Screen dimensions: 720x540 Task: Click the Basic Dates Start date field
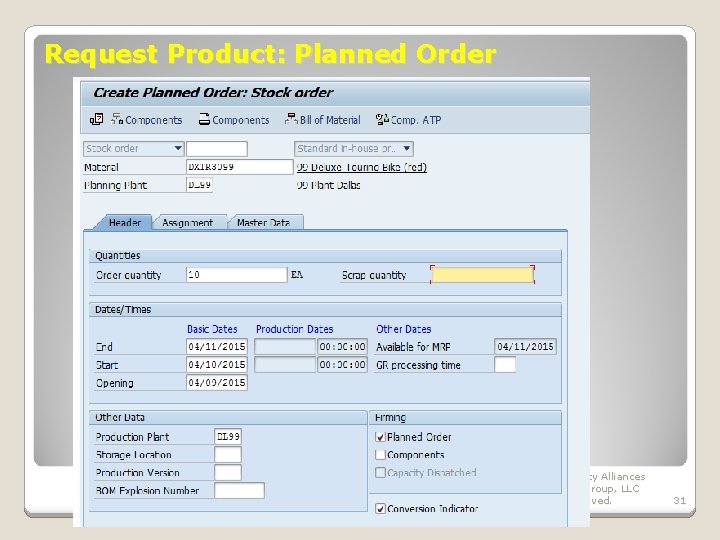point(217,365)
